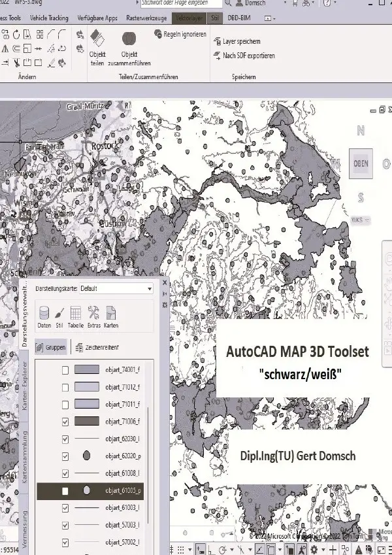392x555 pixels.
Task: Open the status bar workspace gear icon
Action: pos(314,550)
